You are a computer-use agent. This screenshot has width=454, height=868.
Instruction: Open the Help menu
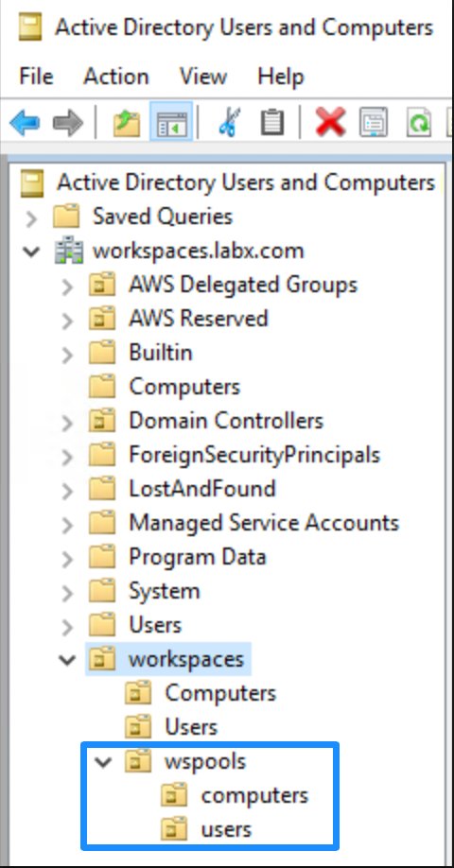click(x=280, y=76)
